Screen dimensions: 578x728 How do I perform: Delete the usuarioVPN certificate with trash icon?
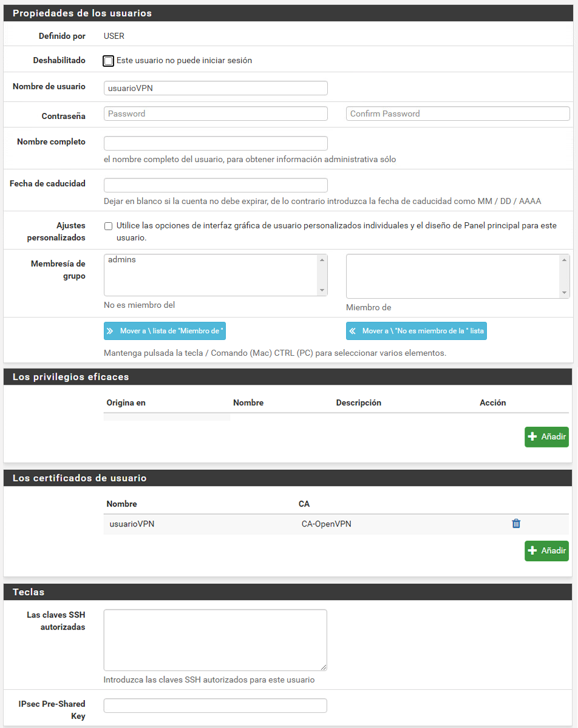coord(516,523)
